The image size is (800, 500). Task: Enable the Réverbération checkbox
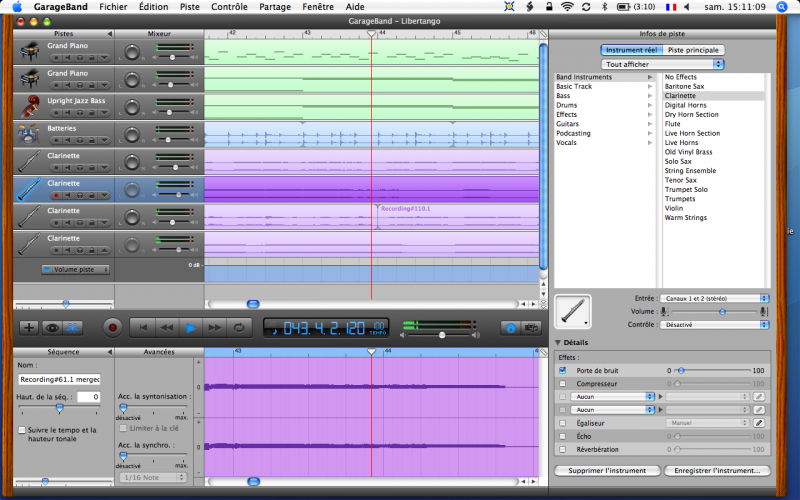tap(562, 449)
